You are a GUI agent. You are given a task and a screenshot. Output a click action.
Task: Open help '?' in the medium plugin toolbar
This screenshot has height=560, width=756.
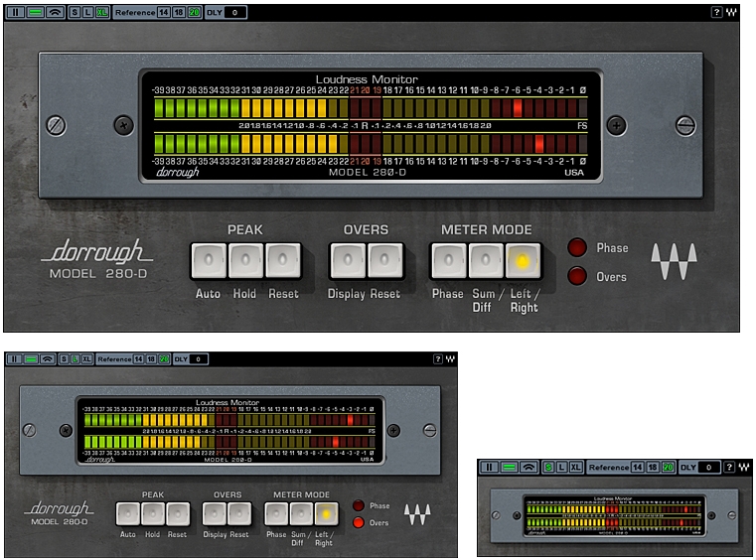click(x=438, y=359)
